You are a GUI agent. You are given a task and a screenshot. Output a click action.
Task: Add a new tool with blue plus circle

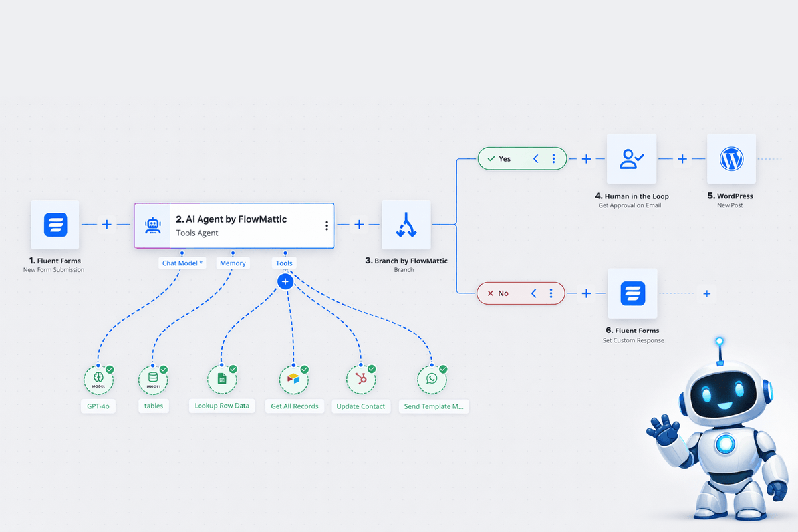click(x=285, y=282)
